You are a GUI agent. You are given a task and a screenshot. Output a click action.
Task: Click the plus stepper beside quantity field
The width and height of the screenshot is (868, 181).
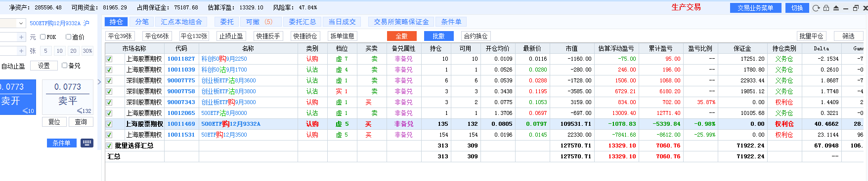[x=21, y=51]
